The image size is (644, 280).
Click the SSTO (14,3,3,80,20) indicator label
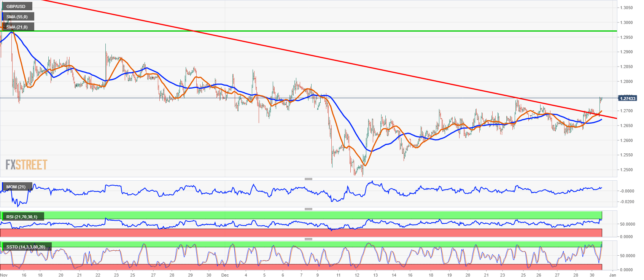(x=26, y=247)
